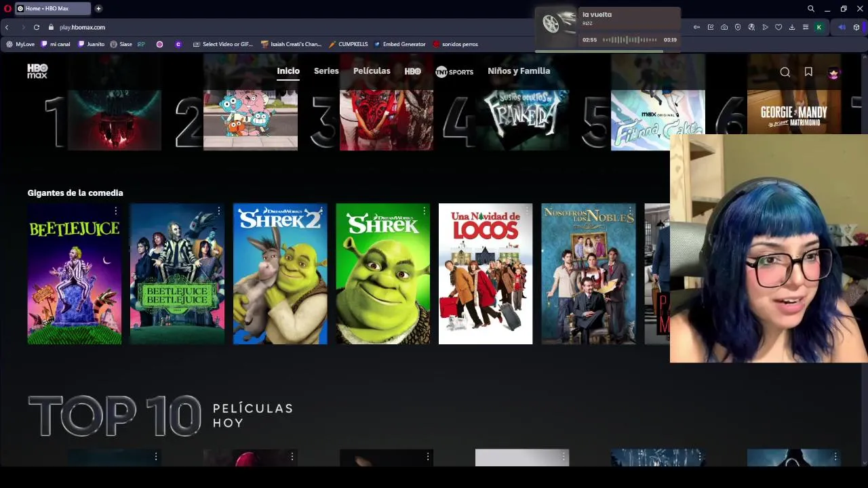Select the Inicio nav tab
The width and height of the screenshot is (868, 488).
[x=288, y=71]
